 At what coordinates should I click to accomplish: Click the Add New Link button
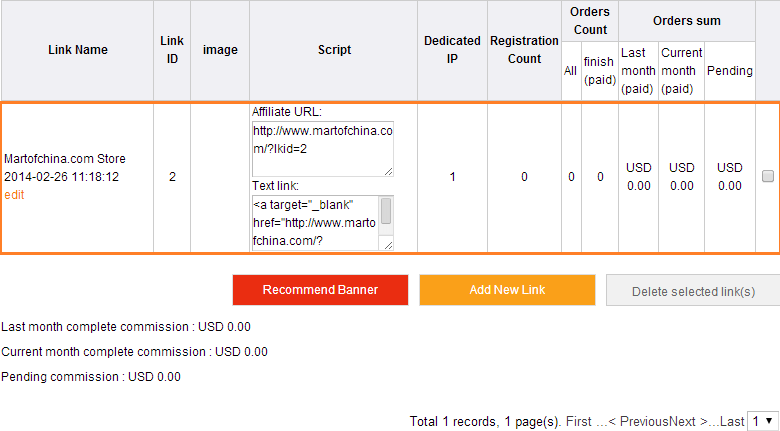point(507,290)
